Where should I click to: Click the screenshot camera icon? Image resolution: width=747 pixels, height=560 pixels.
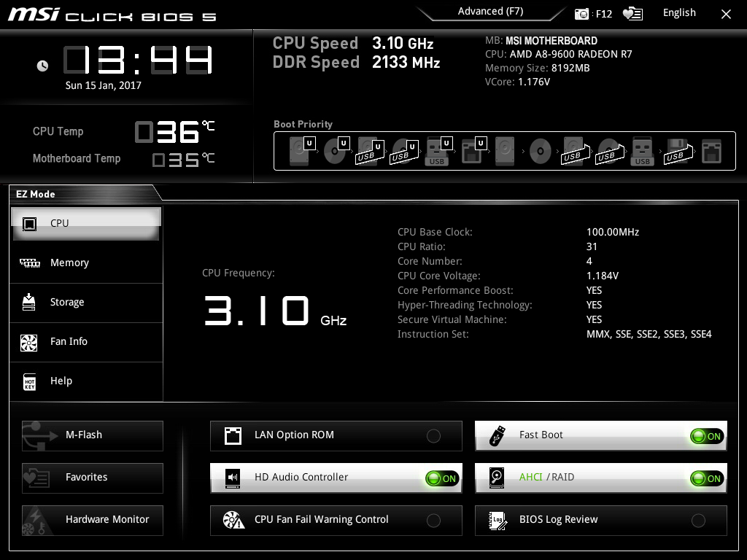581,14
